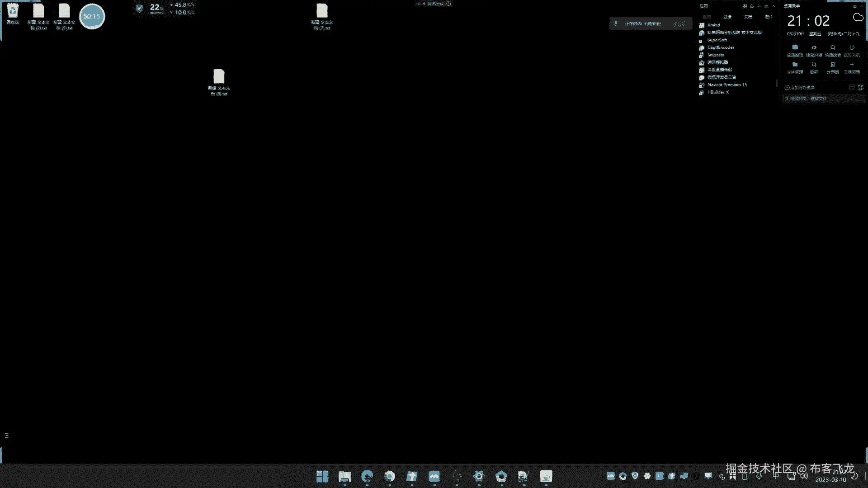This screenshot has width=868, height=488.
Task: Click the search web or files field
Action: (x=823, y=99)
